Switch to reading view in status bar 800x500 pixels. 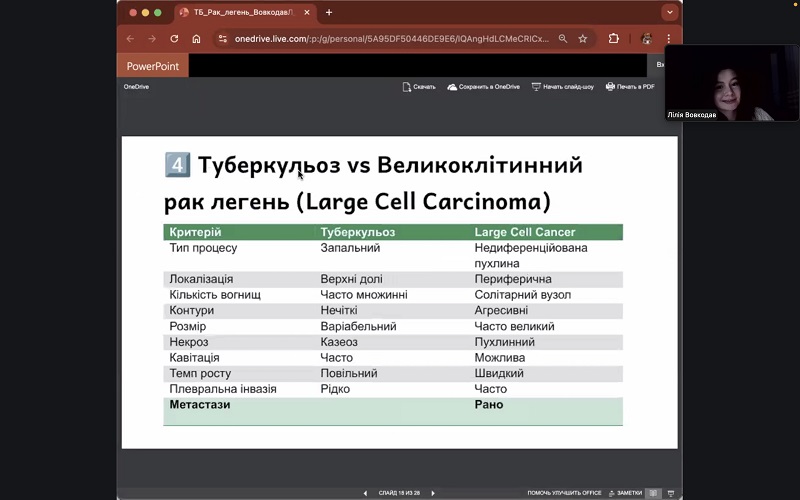(x=653, y=493)
